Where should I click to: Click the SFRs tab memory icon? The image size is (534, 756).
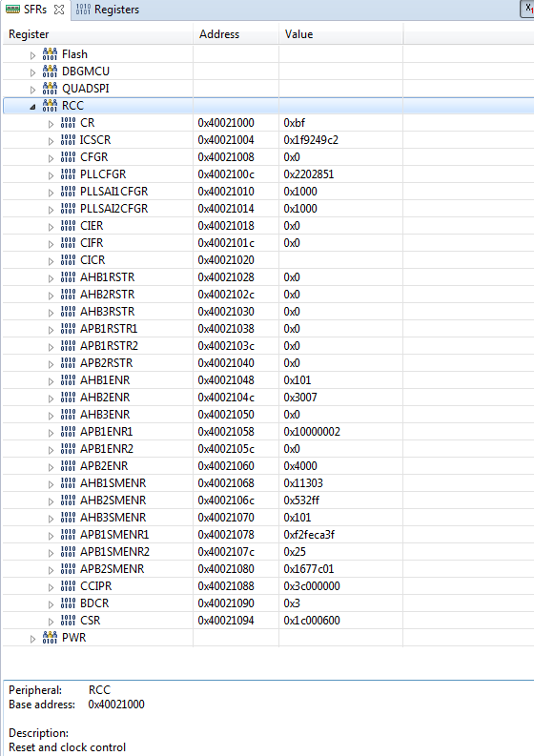[12, 10]
